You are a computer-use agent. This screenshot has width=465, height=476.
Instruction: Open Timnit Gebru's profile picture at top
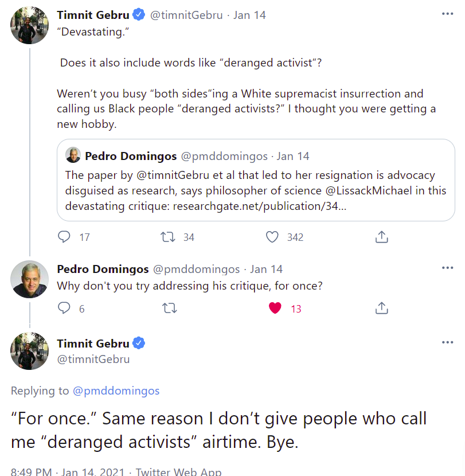point(30,26)
